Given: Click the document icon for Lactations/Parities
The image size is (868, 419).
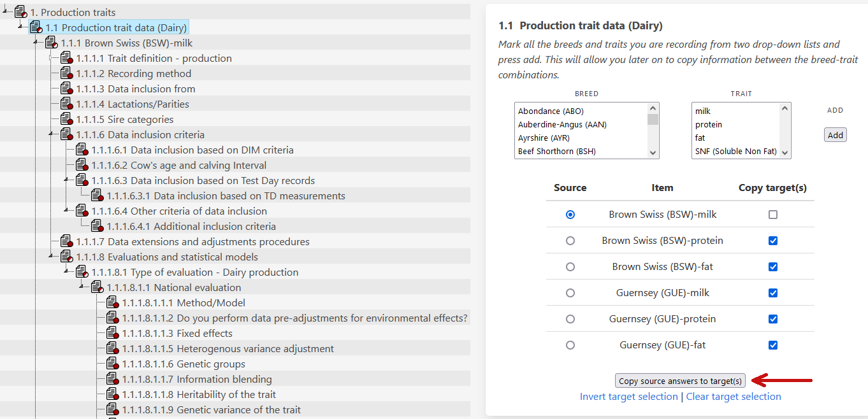Looking at the screenshot, I should [x=66, y=104].
